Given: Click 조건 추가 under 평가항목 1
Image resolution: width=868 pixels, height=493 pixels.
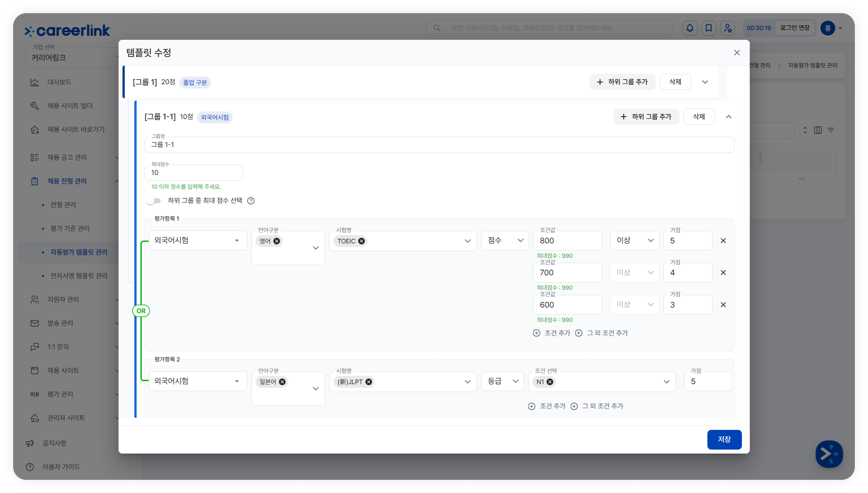Looking at the screenshot, I should coord(552,333).
